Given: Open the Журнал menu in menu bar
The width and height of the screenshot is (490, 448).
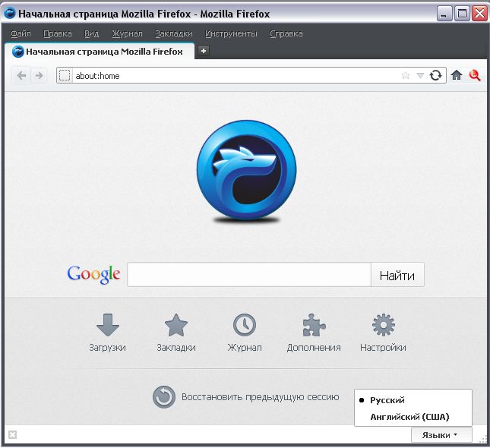Looking at the screenshot, I should [127, 33].
